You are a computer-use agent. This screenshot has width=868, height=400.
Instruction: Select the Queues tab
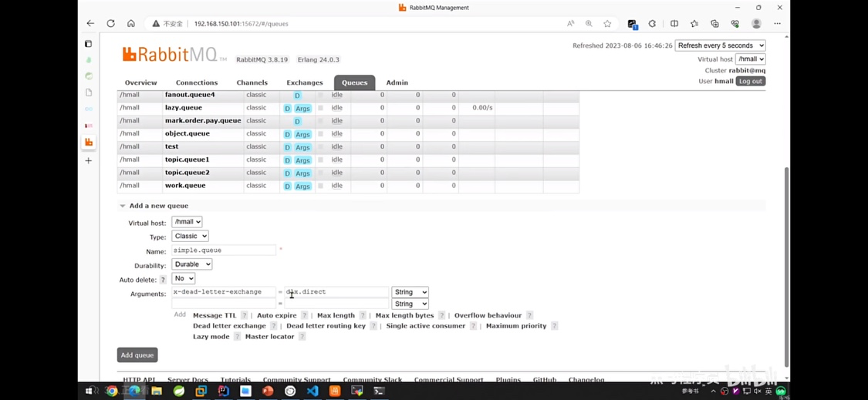click(354, 82)
